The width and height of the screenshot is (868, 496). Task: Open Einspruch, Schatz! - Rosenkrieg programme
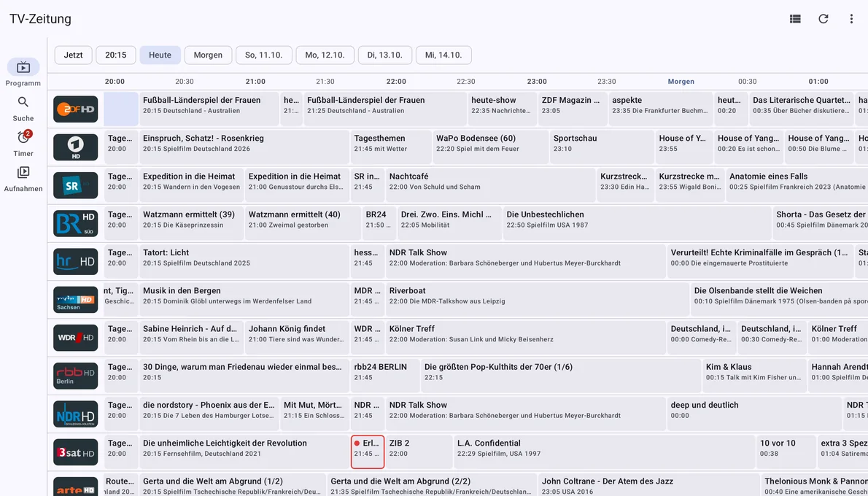pos(244,147)
